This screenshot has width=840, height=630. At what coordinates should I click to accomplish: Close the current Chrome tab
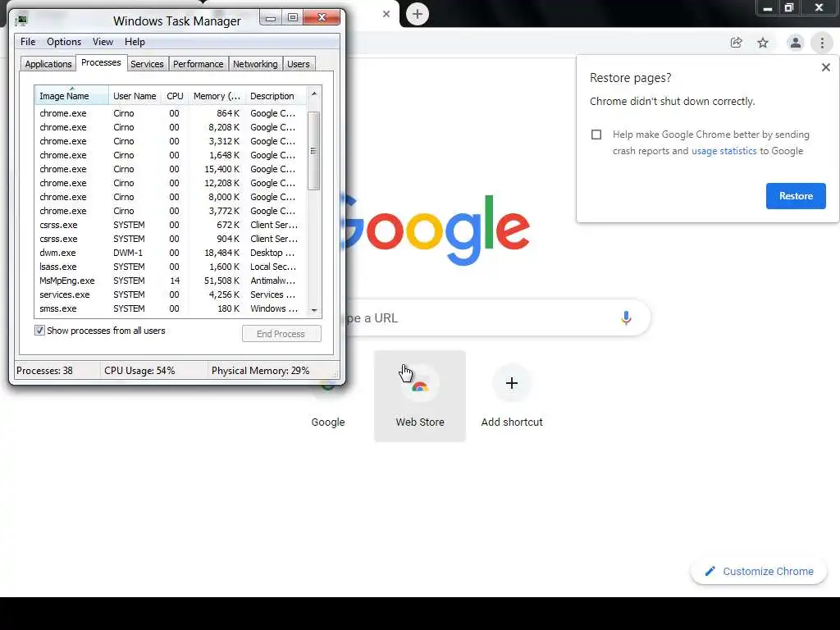coord(386,14)
